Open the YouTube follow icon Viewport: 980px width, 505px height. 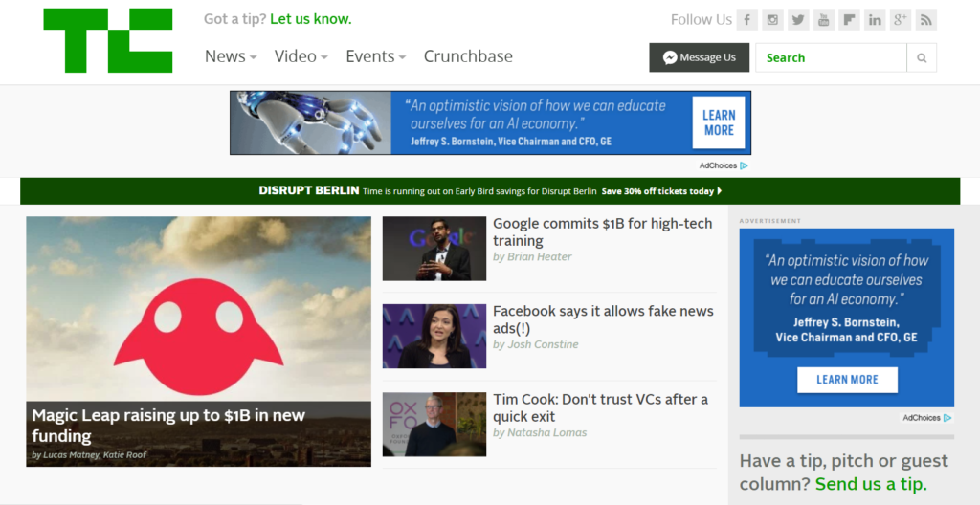823,19
